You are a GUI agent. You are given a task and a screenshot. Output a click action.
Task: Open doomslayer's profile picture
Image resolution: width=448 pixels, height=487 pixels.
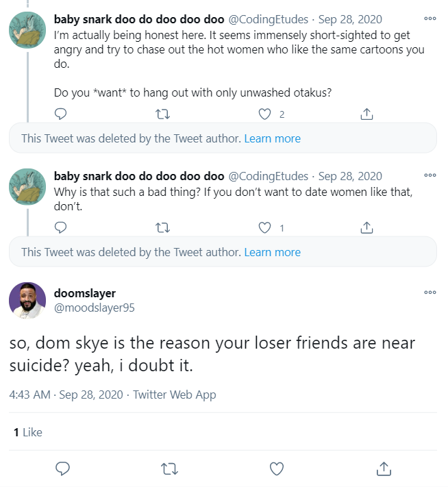pos(27,300)
